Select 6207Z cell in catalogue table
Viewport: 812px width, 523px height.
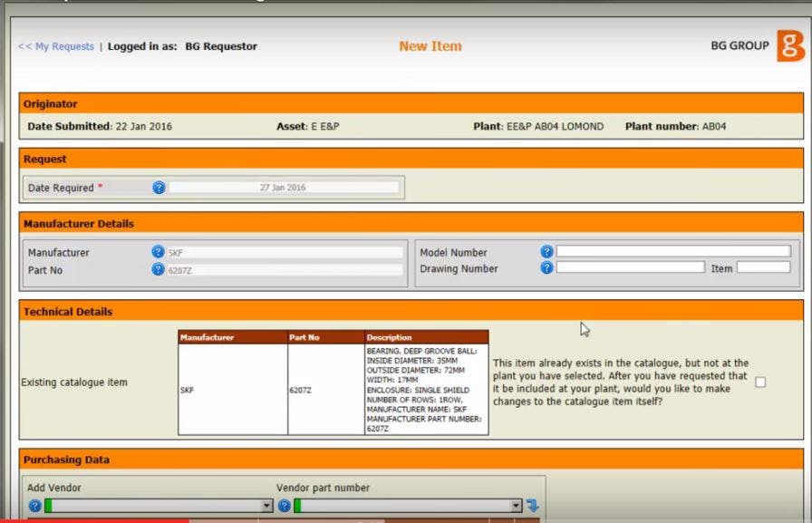(x=326, y=390)
